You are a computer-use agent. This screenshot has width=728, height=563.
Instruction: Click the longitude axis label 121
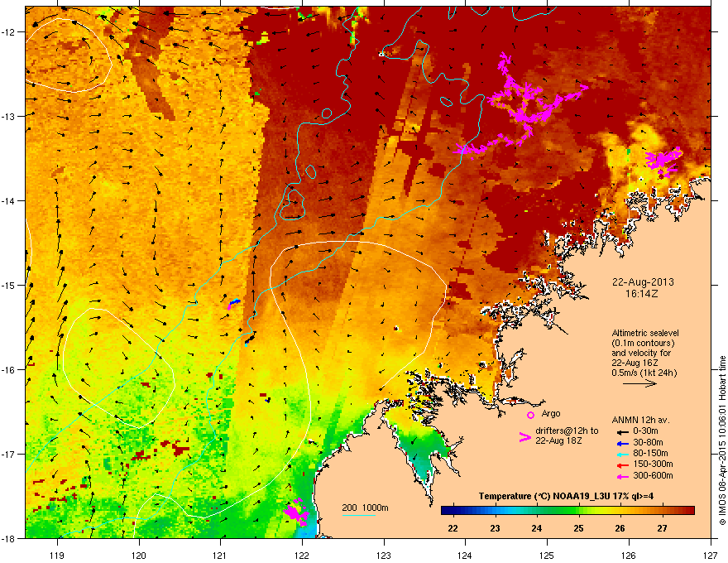coord(220,555)
